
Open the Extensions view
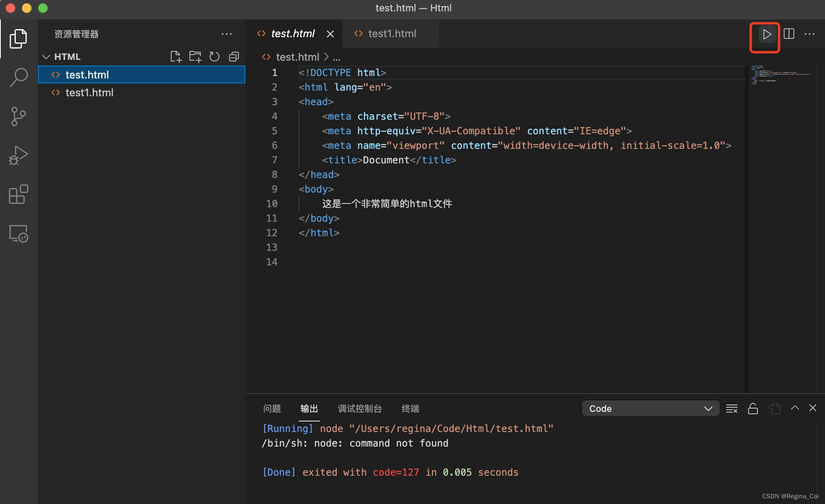pyautogui.click(x=19, y=195)
